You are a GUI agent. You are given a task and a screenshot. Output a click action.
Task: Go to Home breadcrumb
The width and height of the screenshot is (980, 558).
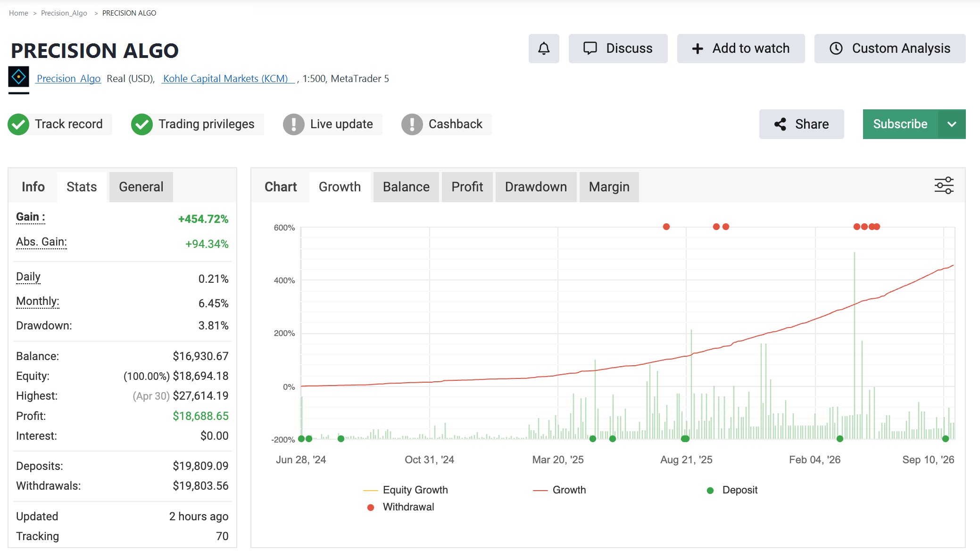[18, 13]
